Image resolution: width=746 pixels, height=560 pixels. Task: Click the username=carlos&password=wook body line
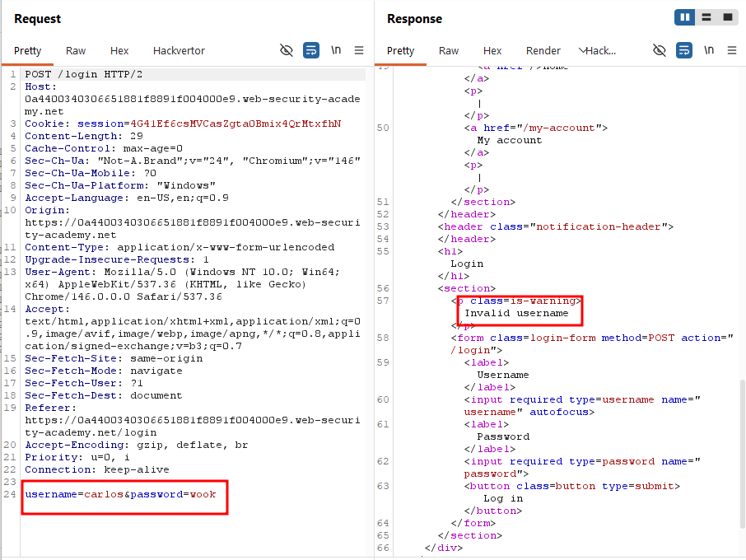click(x=120, y=494)
